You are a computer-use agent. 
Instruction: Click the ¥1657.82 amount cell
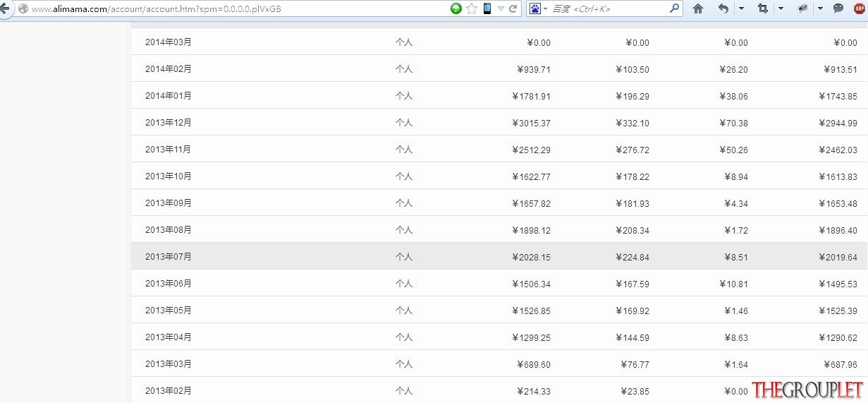(532, 203)
